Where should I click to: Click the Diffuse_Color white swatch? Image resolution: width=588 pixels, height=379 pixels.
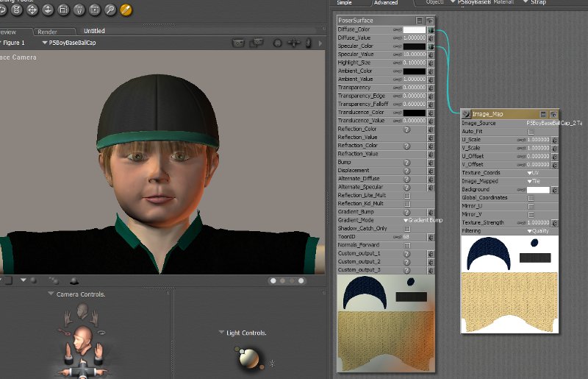[x=415, y=29]
